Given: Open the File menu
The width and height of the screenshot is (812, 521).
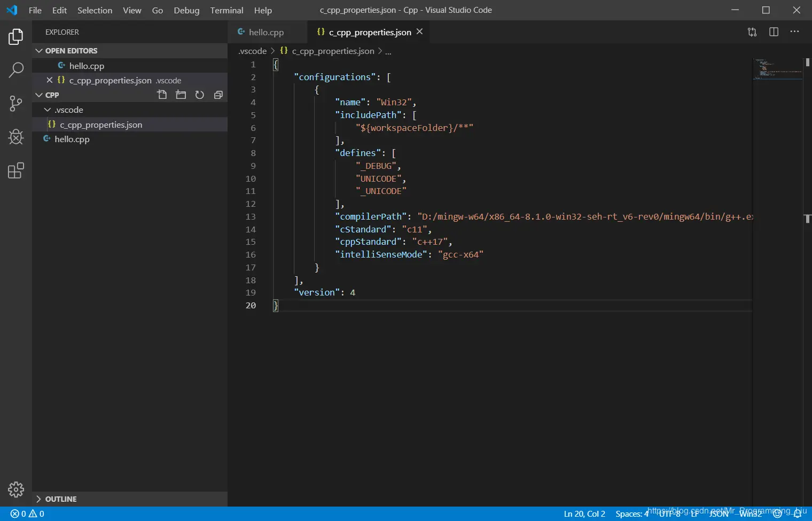Looking at the screenshot, I should [x=35, y=10].
